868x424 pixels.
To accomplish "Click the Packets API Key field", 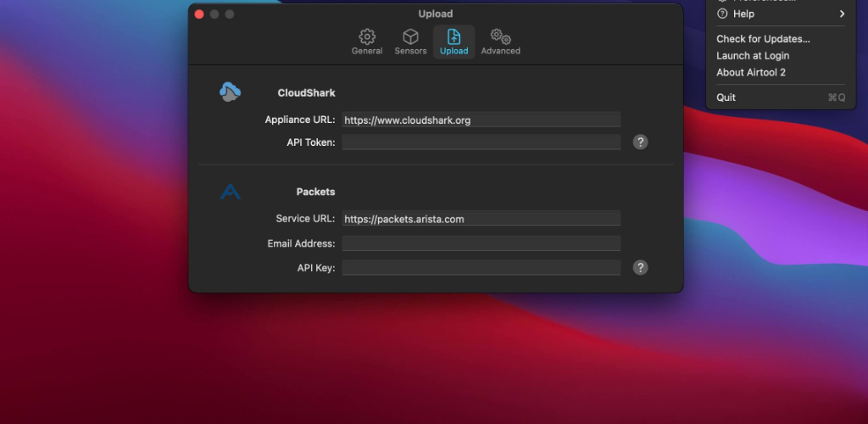I will point(481,268).
